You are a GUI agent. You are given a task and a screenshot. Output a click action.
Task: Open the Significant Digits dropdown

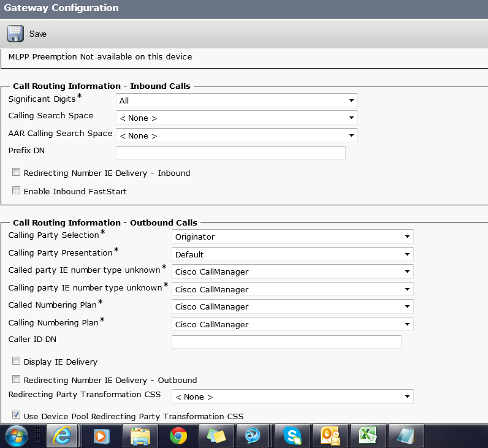point(237,101)
